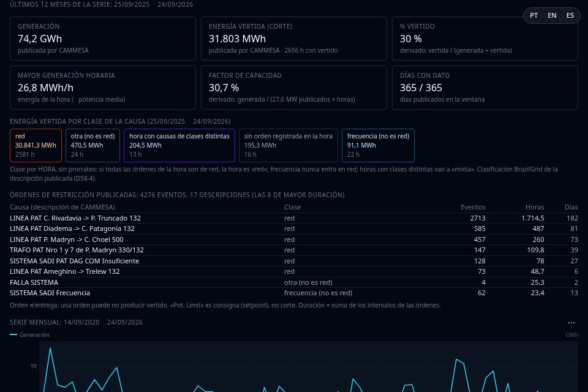Click the events value '2713'
This screenshot has width=588, height=392.
[478, 218]
